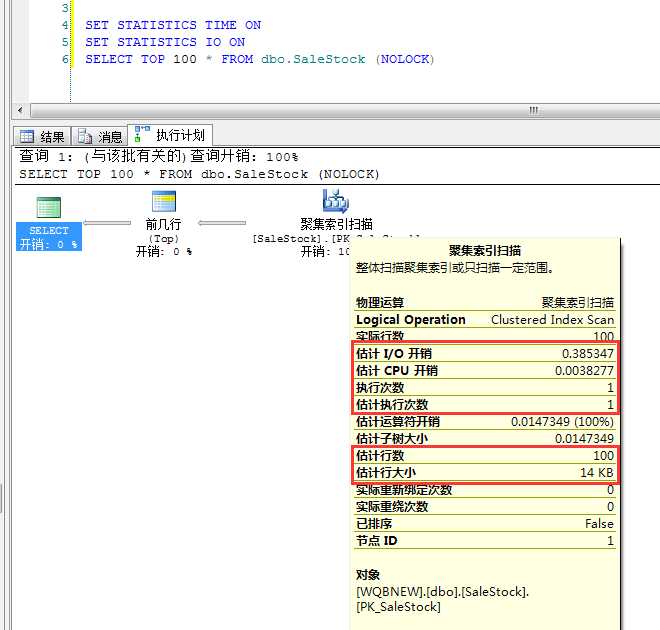Click the 物理运算 row in tooltip

point(484,302)
